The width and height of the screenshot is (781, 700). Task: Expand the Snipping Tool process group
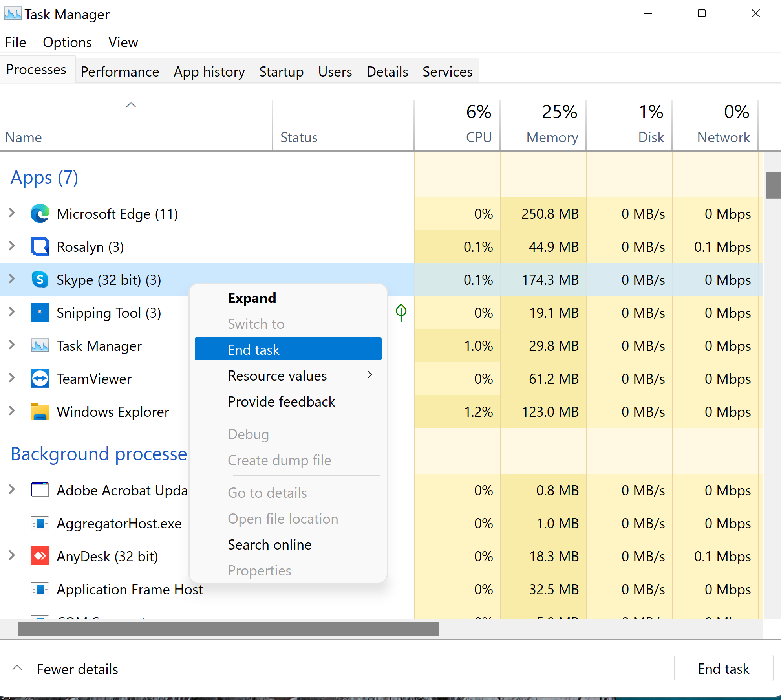[12, 312]
